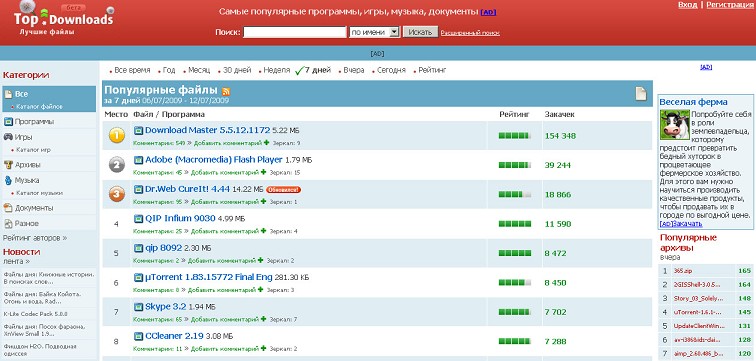Open the news лента link
756x361 pixels.
pyautogui.click(x=16, y=261)
